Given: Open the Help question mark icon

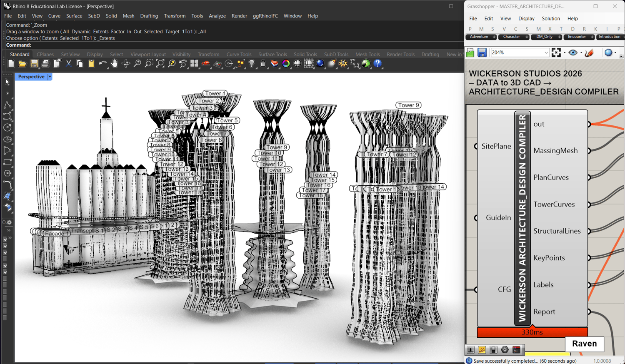Looking at the screenshot, I should pos(377,64).
